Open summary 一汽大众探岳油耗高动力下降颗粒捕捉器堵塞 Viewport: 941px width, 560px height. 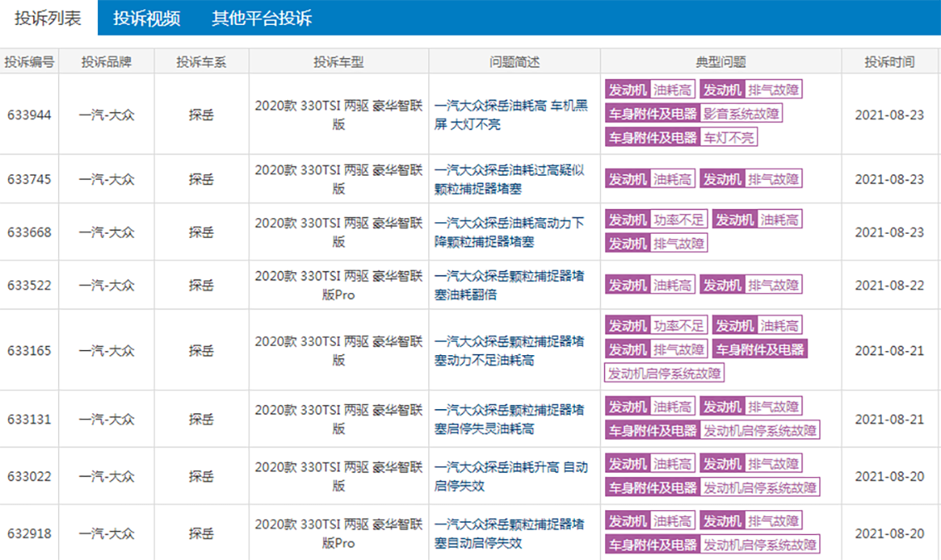point(510,231)
